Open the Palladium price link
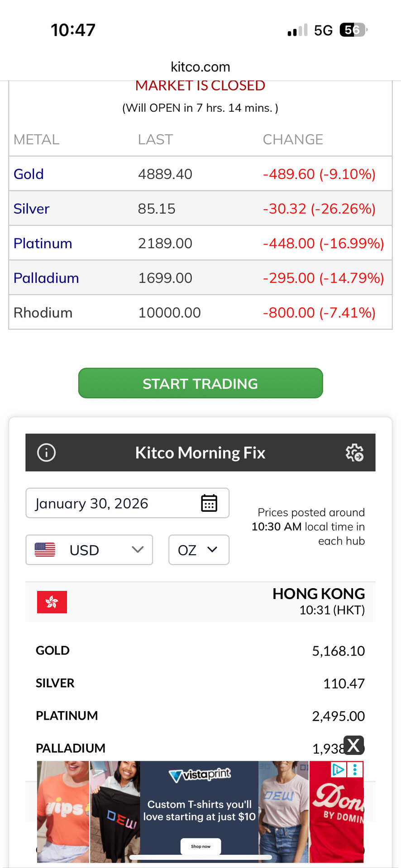Viewport: 401px width, 868px height. coord(46,278)
